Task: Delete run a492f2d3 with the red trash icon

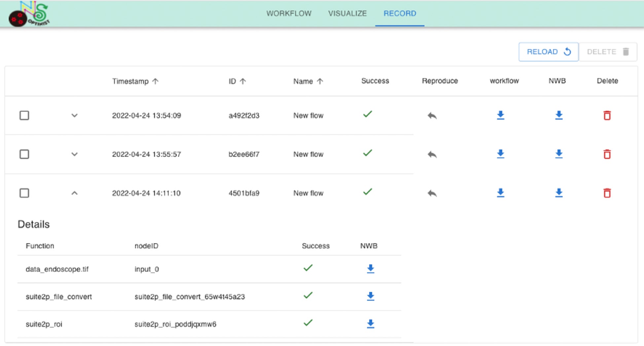Action: (607, 116)
